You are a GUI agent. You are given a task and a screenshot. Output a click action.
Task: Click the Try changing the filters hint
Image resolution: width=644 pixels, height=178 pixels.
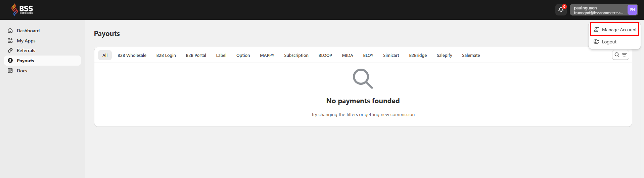(363, 115)
